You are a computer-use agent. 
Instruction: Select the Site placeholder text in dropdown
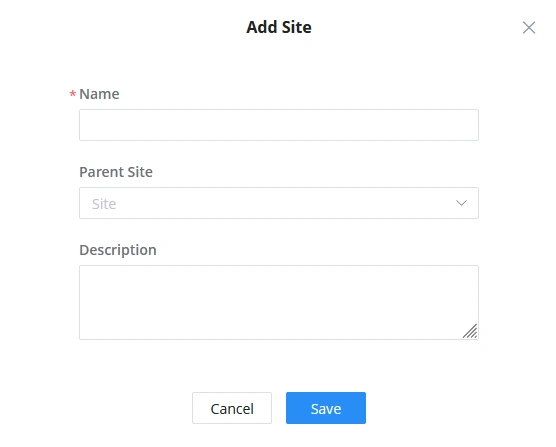(x=104, y=204)
